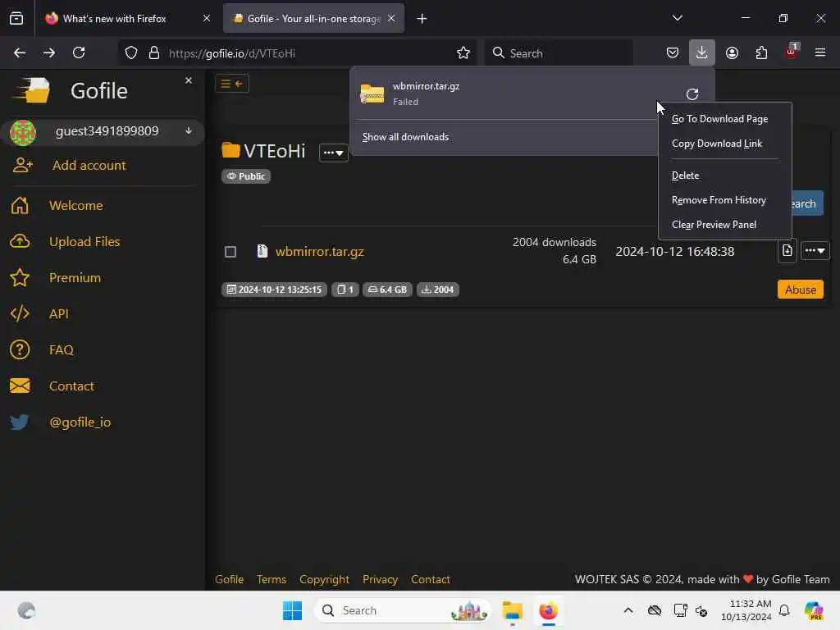
Task: Open a new tab with plus button
Action: (422, 19)
